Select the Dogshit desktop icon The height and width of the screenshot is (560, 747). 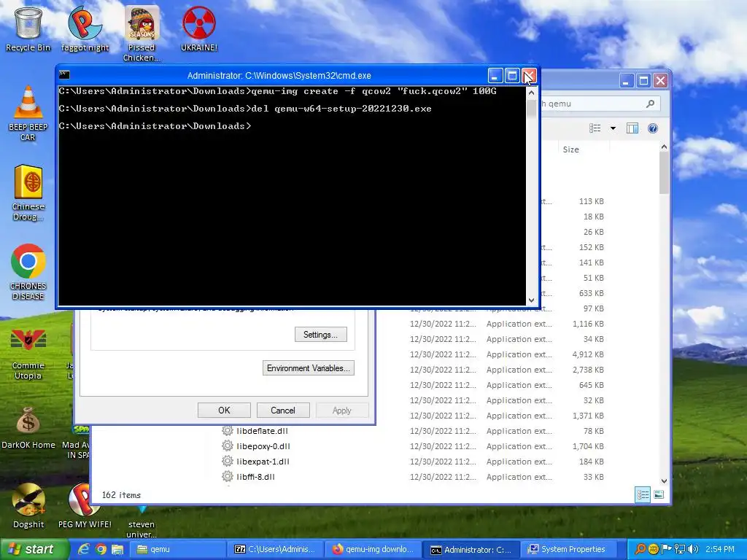28,506
